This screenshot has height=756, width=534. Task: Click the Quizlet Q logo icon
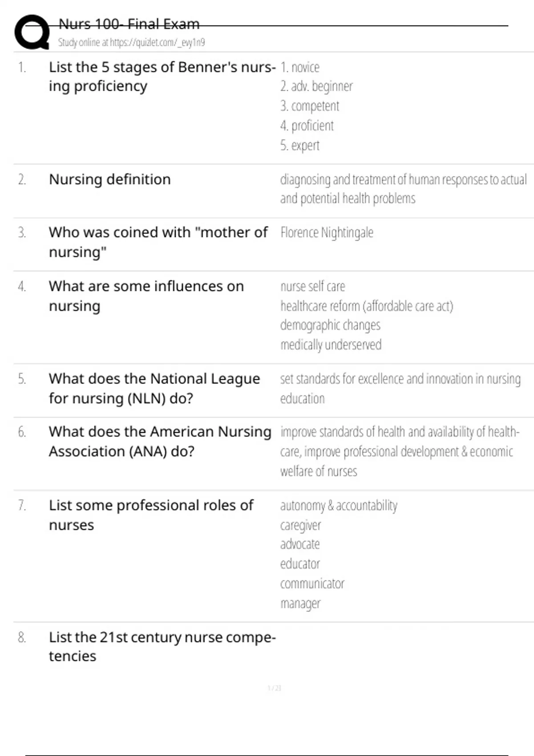point(32,32)
